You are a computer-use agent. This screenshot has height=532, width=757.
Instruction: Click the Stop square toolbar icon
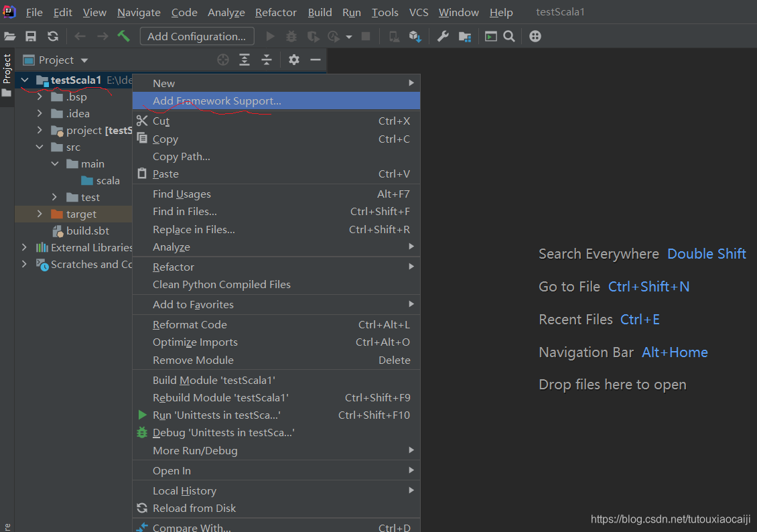(x=366, y=36)
